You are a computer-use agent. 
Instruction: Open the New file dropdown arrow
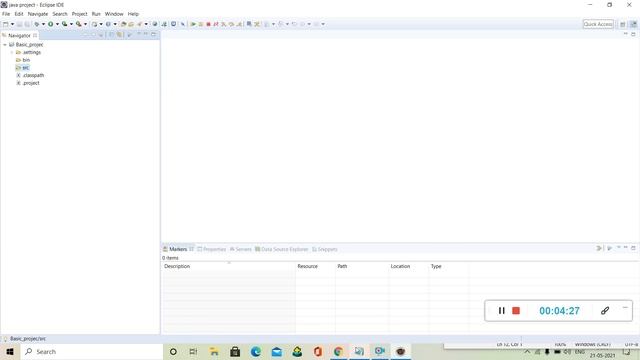coord(12,24)
